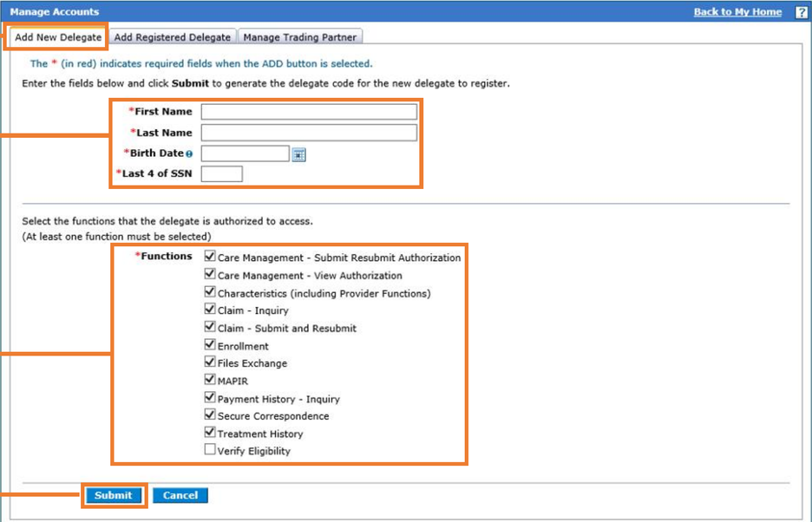Image resolution: width=812 pixels, height=522 pixels.
Task: Uncheck the Treatment History checkbox
Action: click(210, 432)
